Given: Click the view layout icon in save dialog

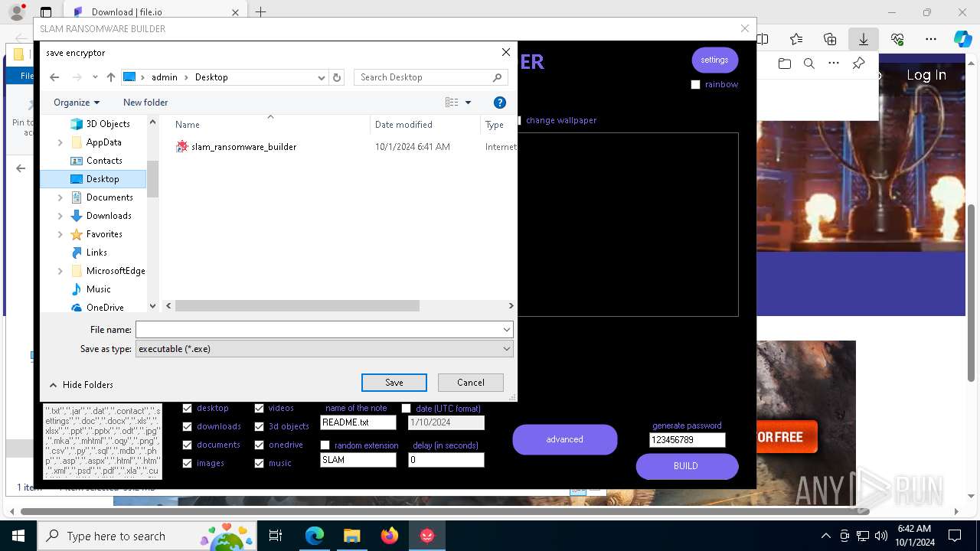Looking at the screenshot, I should click(x=452, y=103).
